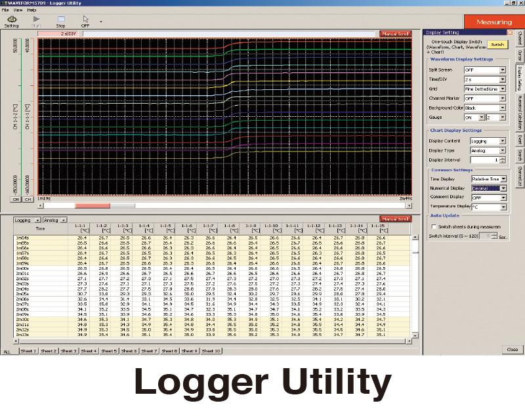Enable Switch sheets during measurement checkbox
The height and width of the screenshot is (420, 525).
[x=432, y=226]
